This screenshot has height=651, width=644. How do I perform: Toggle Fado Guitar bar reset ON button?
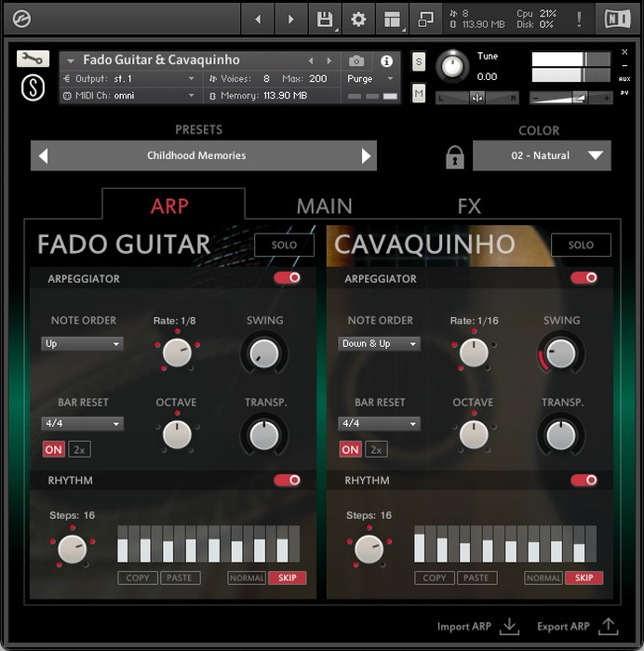(x=54, y=449)
